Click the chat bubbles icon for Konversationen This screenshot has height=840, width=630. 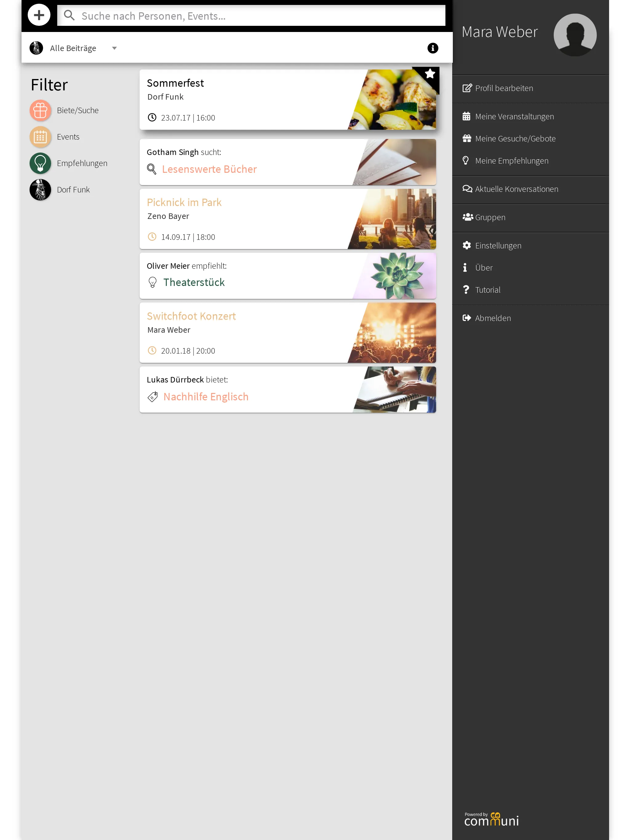(467, 189)
